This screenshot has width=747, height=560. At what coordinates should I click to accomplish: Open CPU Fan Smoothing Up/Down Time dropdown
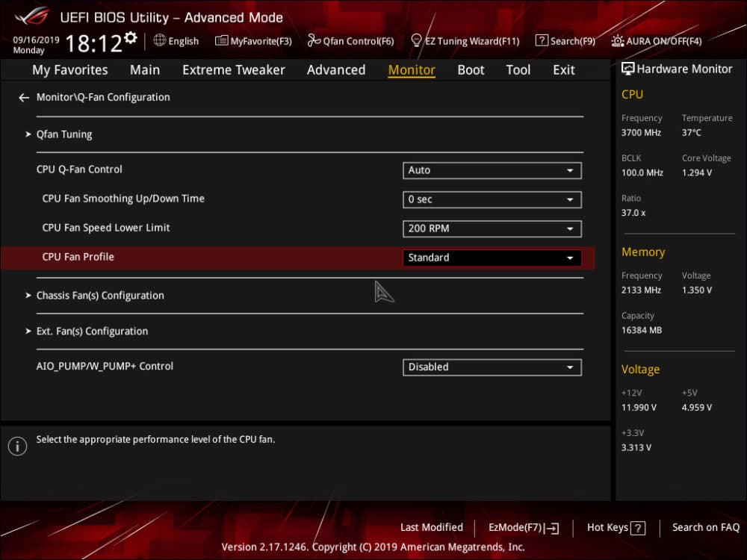[x=492, y=199]
